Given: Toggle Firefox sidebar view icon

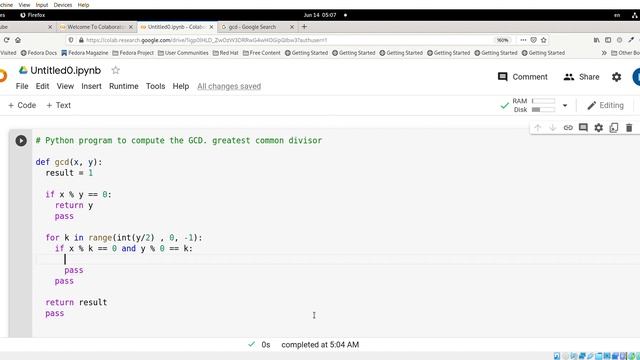Looking at the screenshot, I should point(608,40).
